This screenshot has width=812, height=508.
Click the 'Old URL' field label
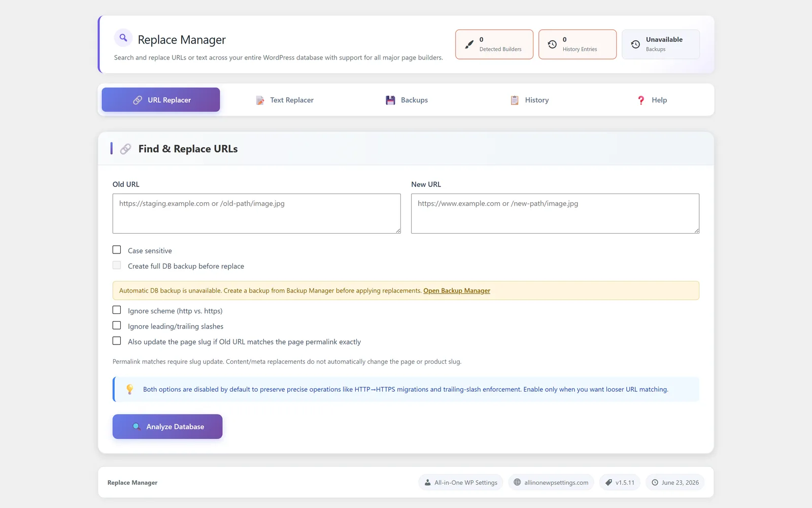pyautogui.click(x=126, y=184)
